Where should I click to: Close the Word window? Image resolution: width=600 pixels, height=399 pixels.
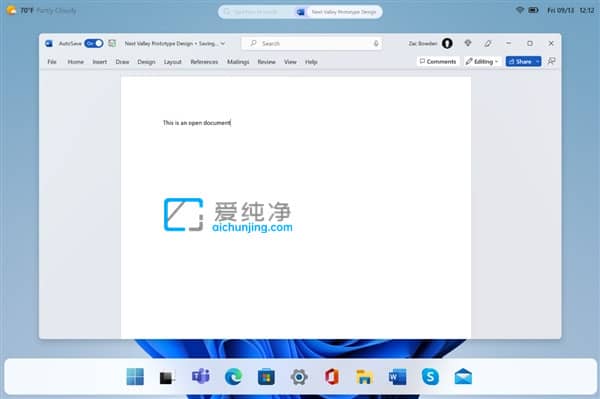(551, 43)
